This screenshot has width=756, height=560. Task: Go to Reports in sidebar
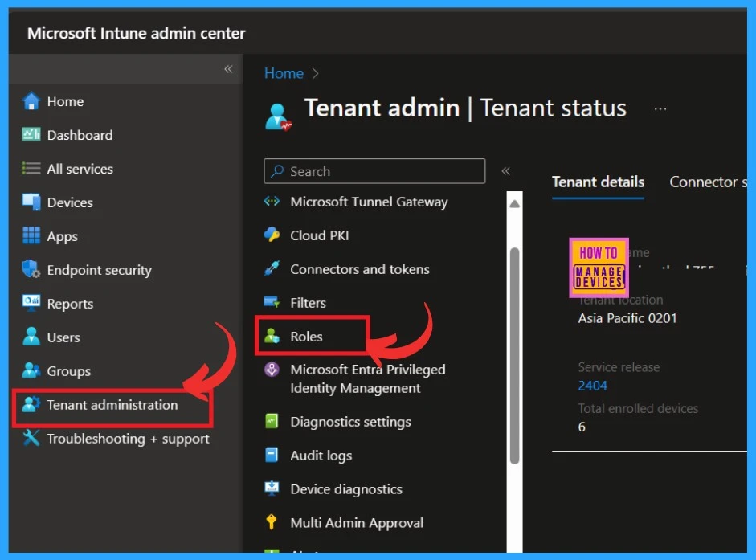pyautogui.click(x=70, y=304)
